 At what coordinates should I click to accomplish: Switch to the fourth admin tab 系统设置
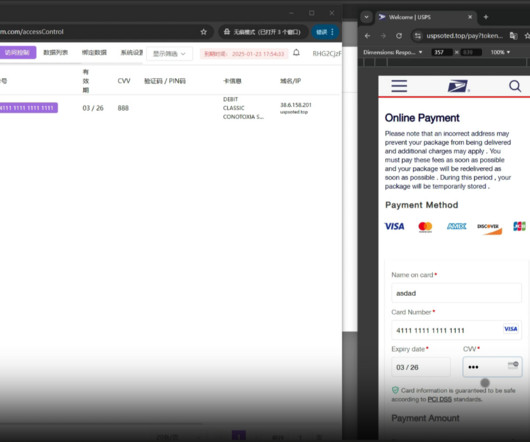point(132,52)
